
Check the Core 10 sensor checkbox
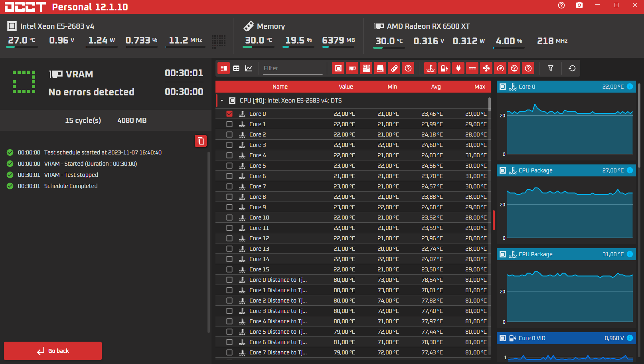coord(229,218)
